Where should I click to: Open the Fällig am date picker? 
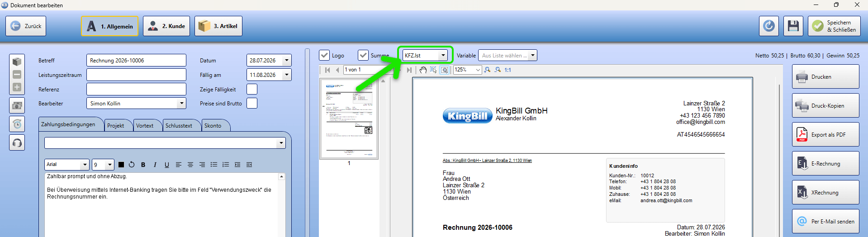287,75
